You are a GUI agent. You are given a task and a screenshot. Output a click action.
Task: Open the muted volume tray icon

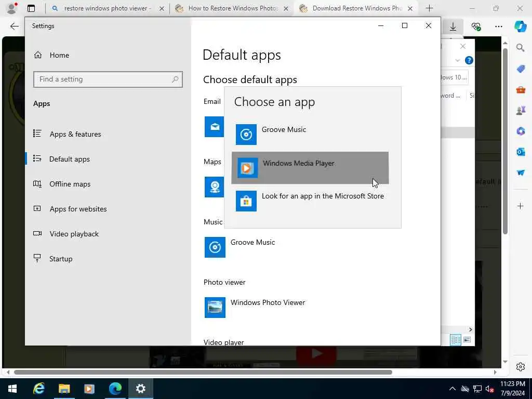(x=489, y=389)
